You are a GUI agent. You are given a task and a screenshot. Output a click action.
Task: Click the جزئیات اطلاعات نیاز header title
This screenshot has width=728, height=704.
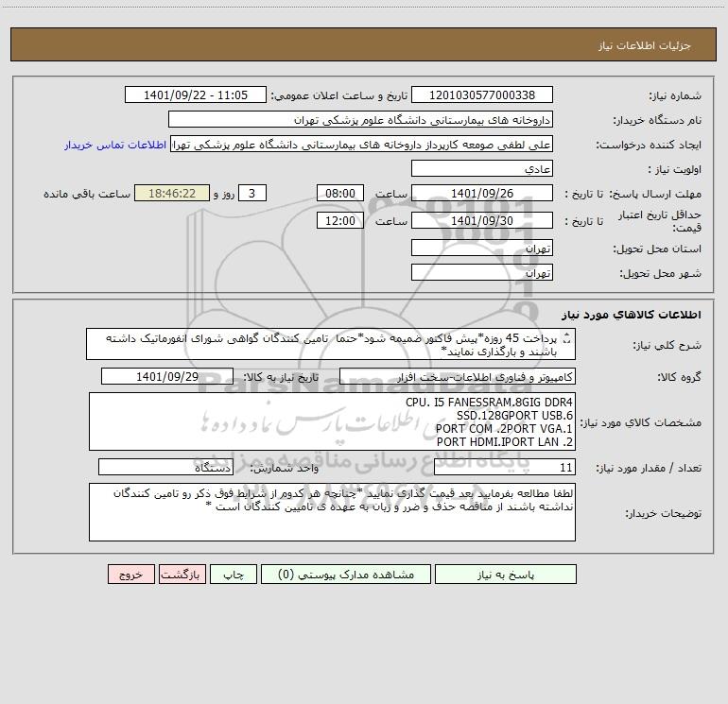pyautogui.click(x=645, y=45)
